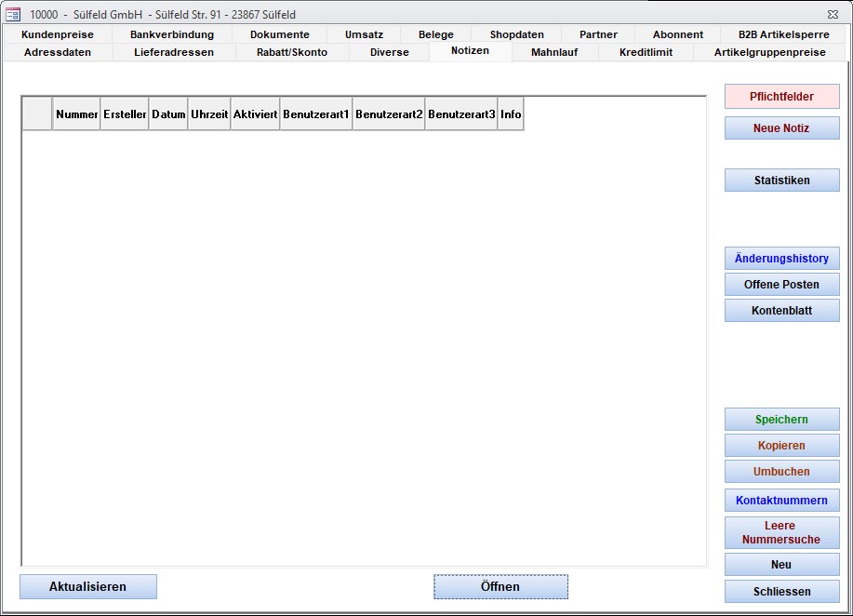Open the Shopdaten tab
This screenshot has height=616, width=853.
pyautogui.click(x=516, y=34)
